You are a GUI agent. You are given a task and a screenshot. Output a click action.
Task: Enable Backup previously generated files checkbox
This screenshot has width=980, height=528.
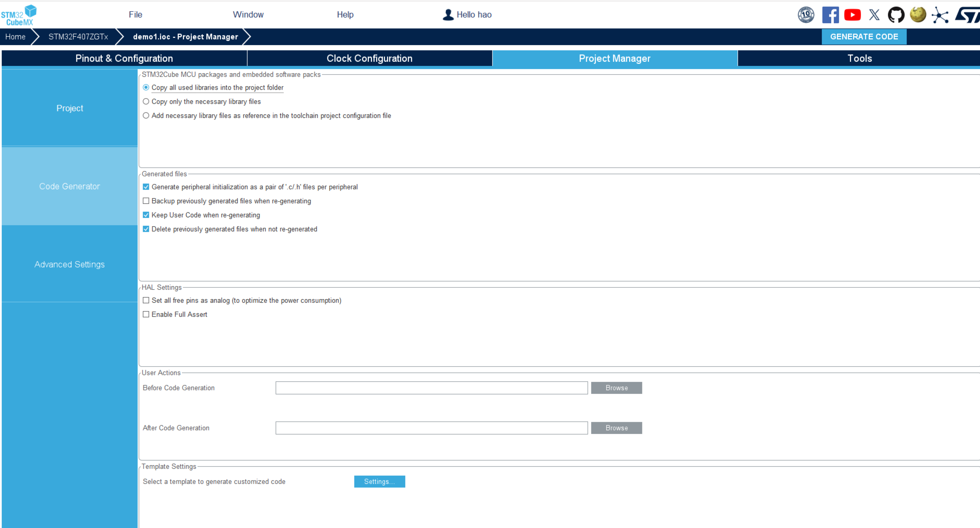pyautogui.click(x=146, y=201)
